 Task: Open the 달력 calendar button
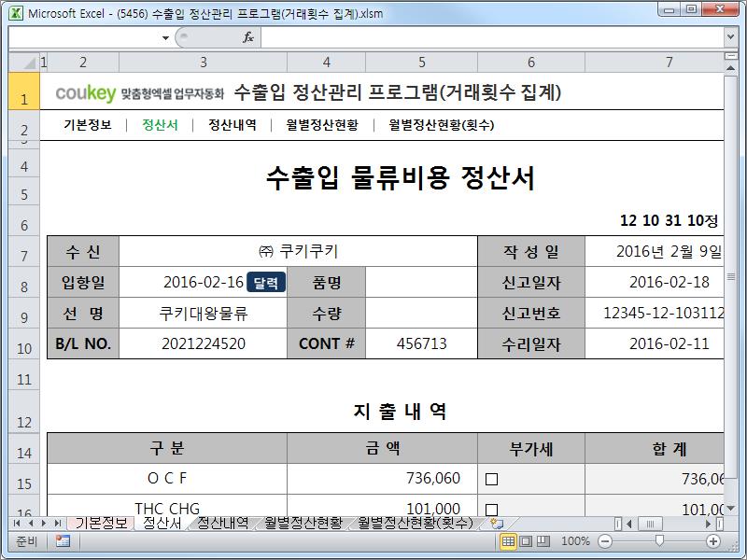(266, 283)
